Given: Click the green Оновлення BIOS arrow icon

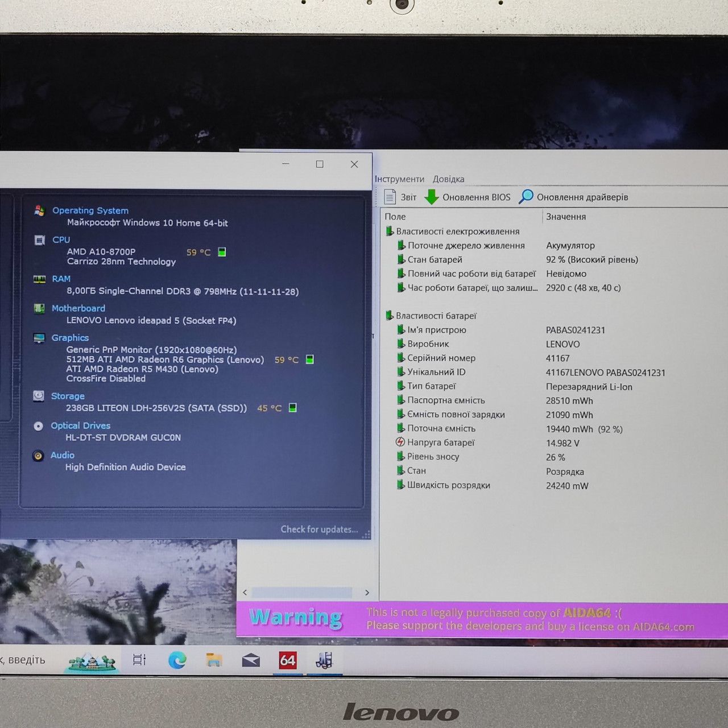Looking at the screenshot, I should [432, 197].
